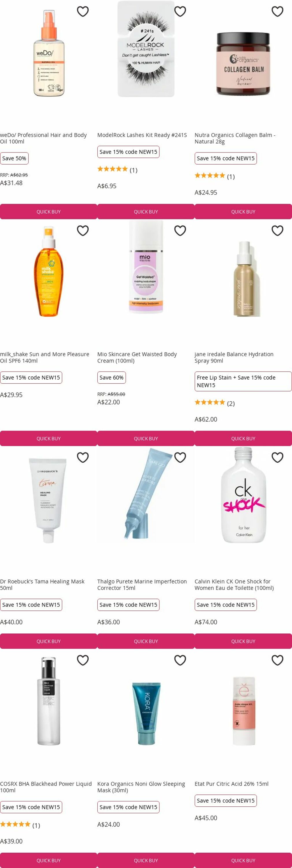Add Mio Get Waisted Body Cream to wishlist

coord(180,231)
